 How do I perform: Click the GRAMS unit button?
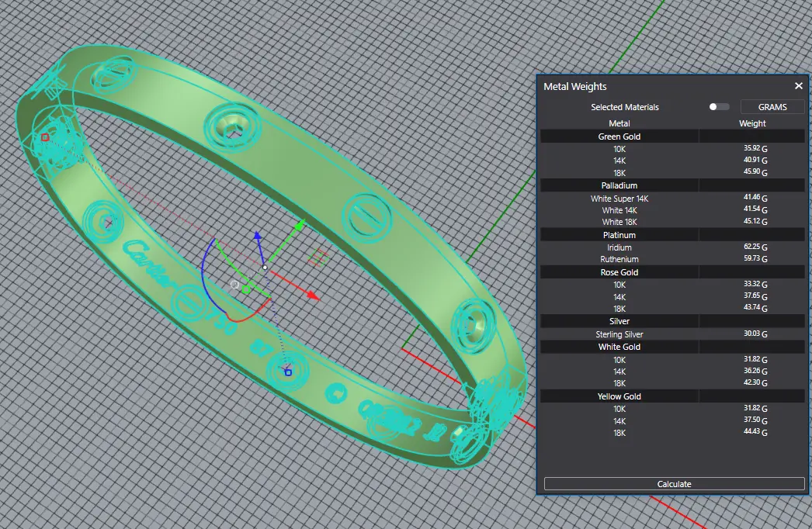(772, 107)
